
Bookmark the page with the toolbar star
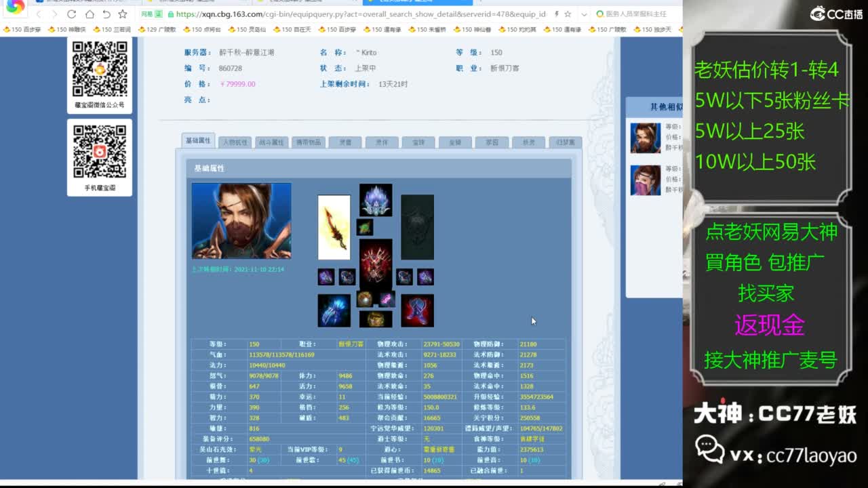123,14
